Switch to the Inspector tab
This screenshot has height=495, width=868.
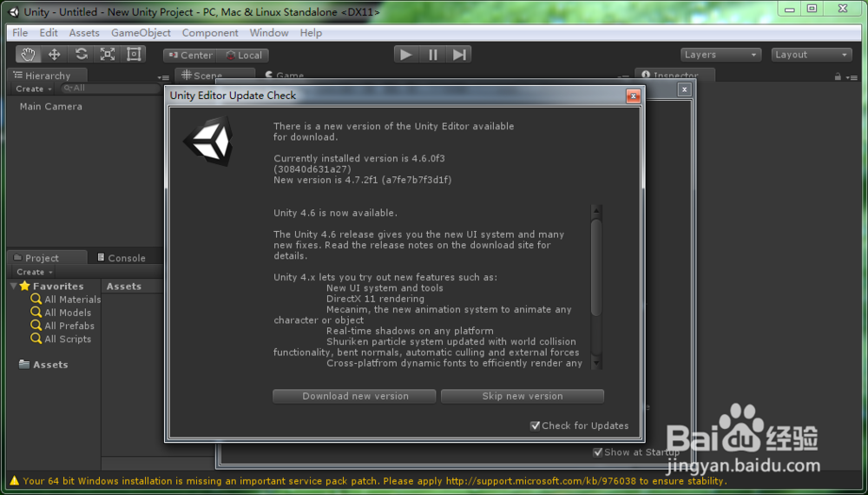[674, 76]
